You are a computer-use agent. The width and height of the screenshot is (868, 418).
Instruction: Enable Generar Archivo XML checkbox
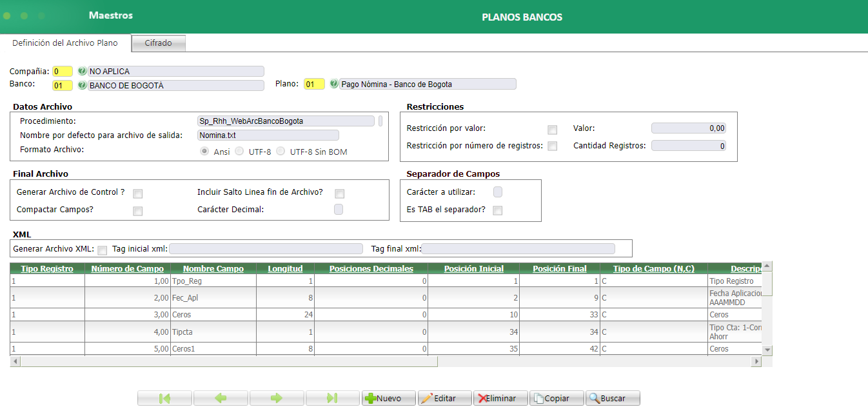coord(102,250)
